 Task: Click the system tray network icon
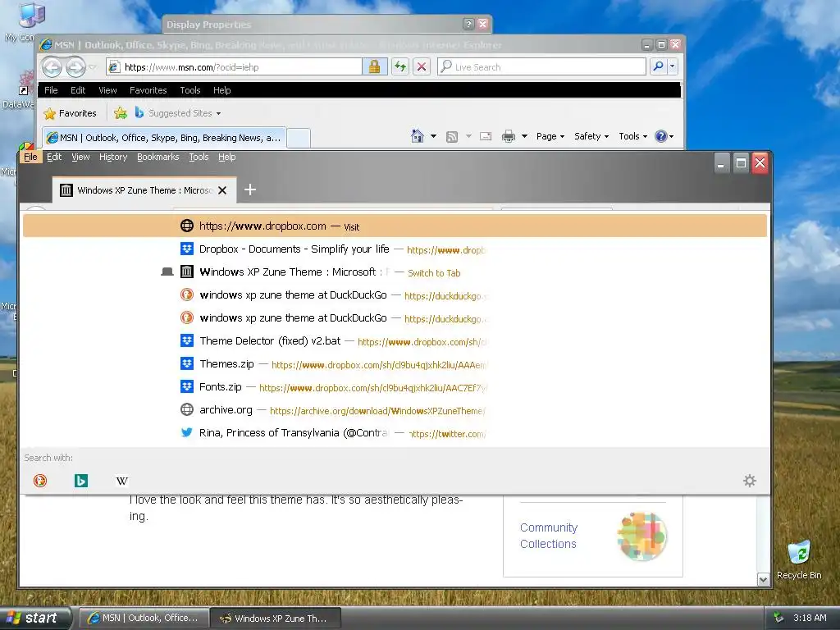coord(779,618)
